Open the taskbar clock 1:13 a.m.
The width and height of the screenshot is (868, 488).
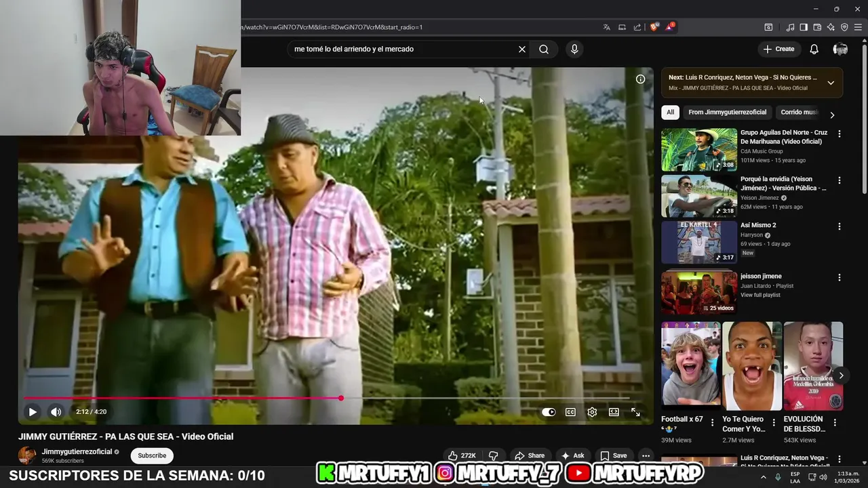(x=848, y=477)
